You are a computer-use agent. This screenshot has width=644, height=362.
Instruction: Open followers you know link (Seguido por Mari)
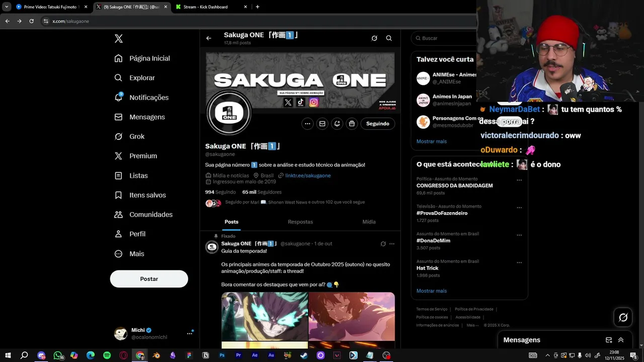point(295,202)
